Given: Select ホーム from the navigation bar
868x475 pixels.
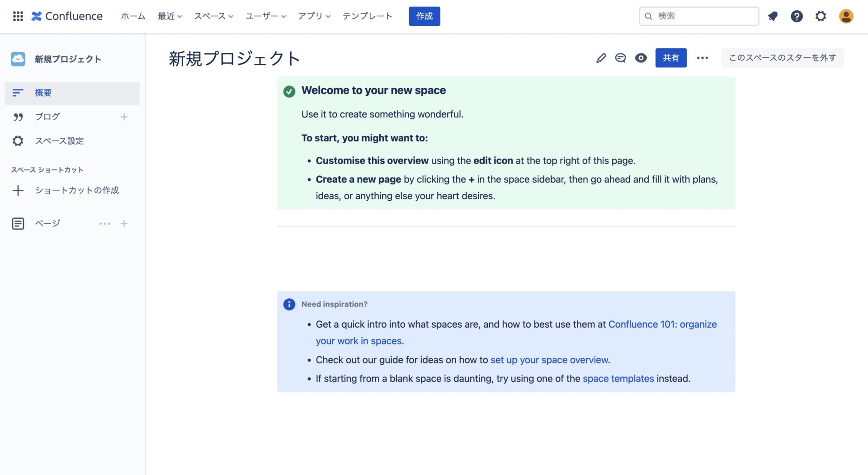Looking at the screenshot, I should coord(132,16).
